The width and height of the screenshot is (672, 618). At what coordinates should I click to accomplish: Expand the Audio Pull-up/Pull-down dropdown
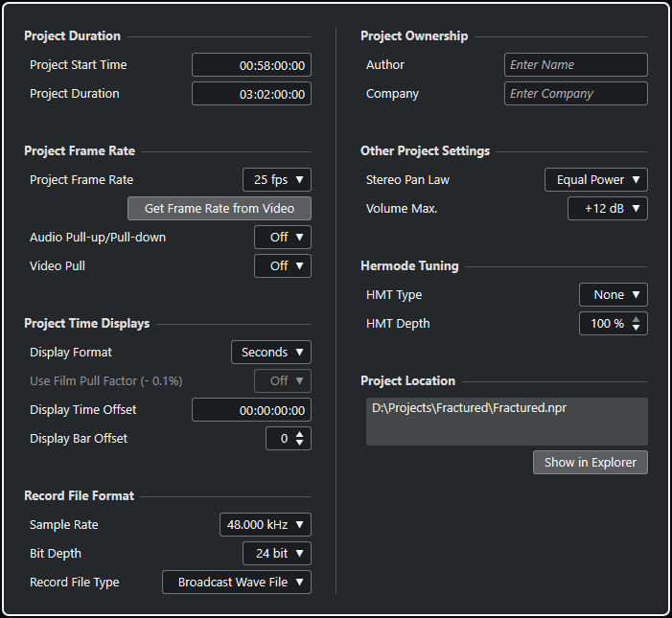(282, 238)
